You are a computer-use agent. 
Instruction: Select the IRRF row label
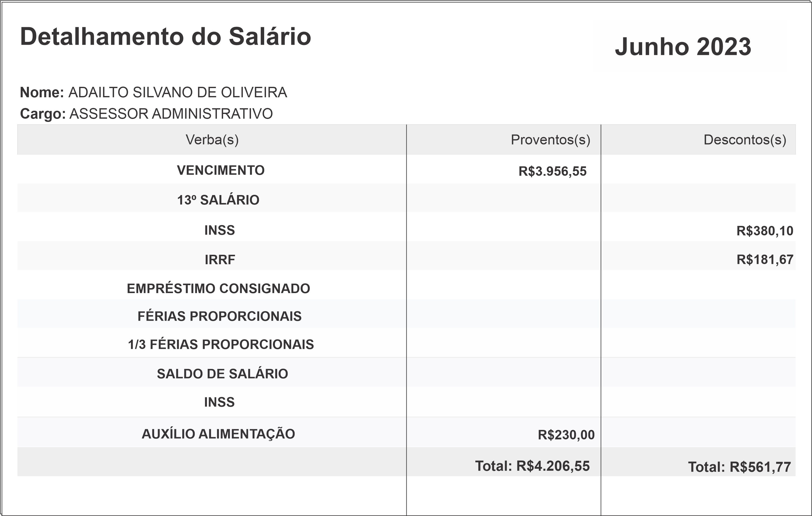220,259
